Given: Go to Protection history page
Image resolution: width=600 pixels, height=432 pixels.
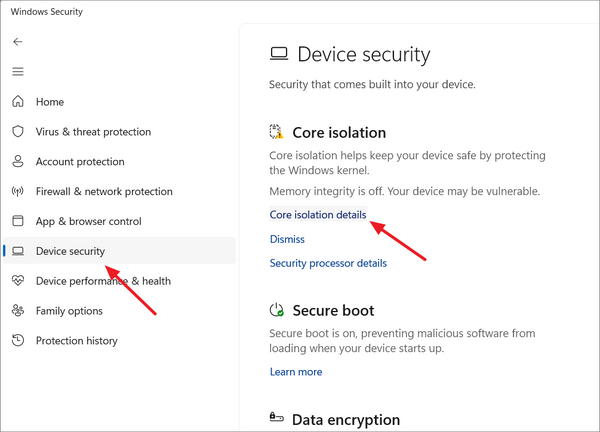Looking at the screenshot, I should click(x=76, y=341).
